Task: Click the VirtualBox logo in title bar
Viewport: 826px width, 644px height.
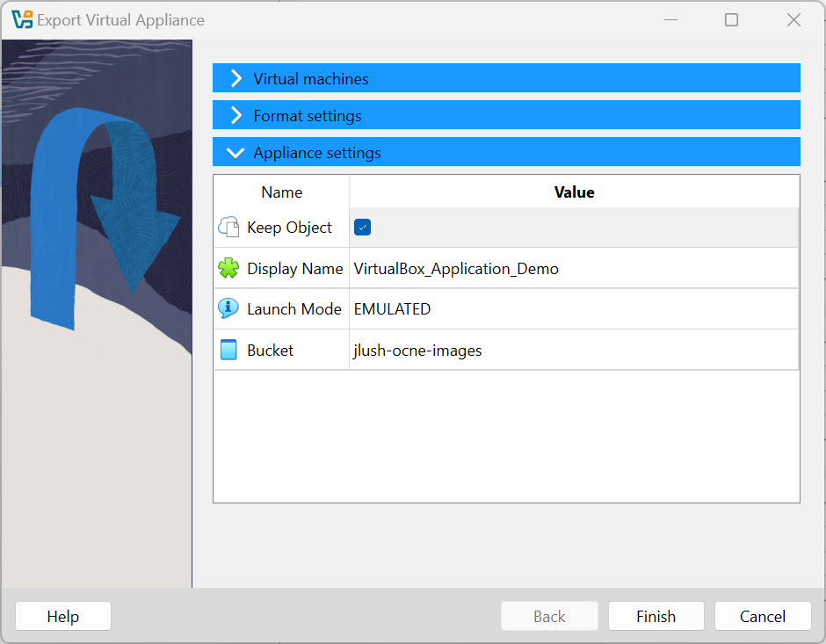Action: click(x=22, y=19)
